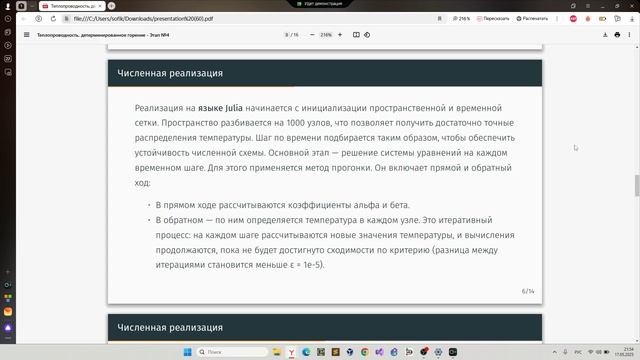The width and height of the screenshot is (640, 360).
Task: Open the screenshot tool in sidebar
Action: pyautogui.click(x=8, y=72)
